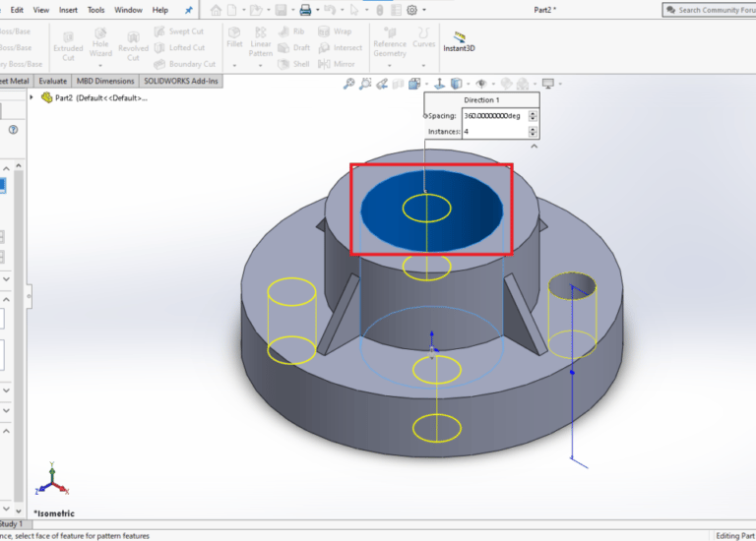
Task: Select the Swept Cut tool
Action: point(179,31)
